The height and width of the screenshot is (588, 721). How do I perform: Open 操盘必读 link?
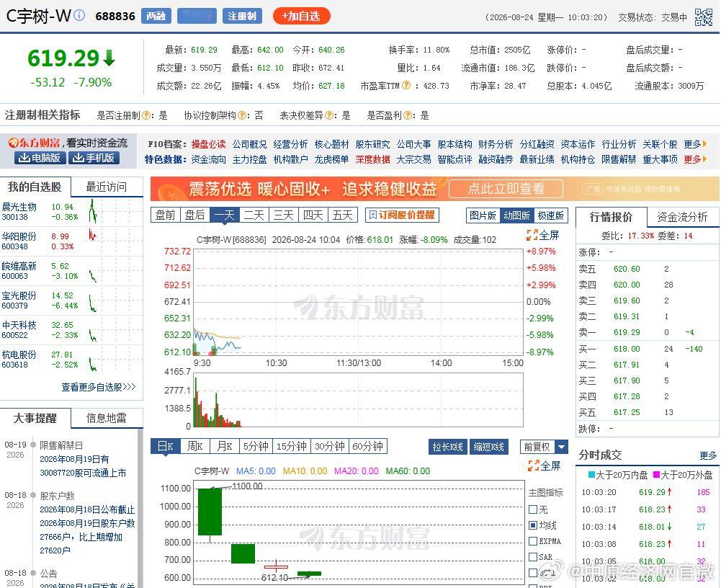(208, 144)
